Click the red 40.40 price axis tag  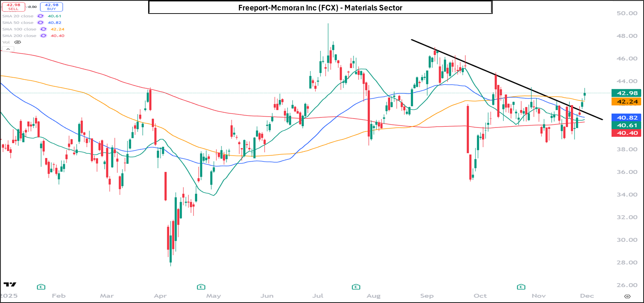pos(627,133)
